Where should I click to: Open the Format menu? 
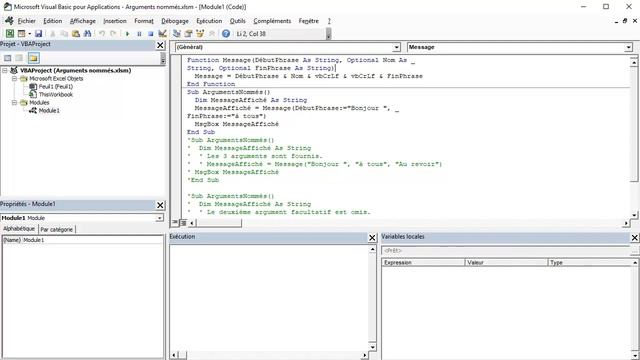pos(144,21)
